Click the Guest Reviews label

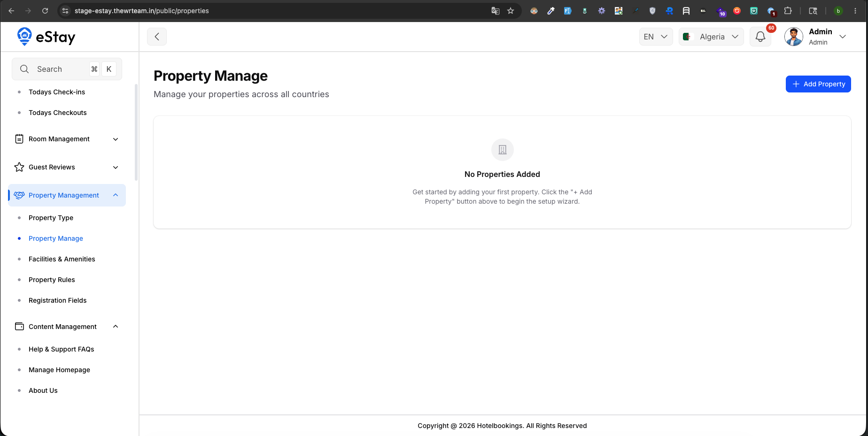(52, 167)
